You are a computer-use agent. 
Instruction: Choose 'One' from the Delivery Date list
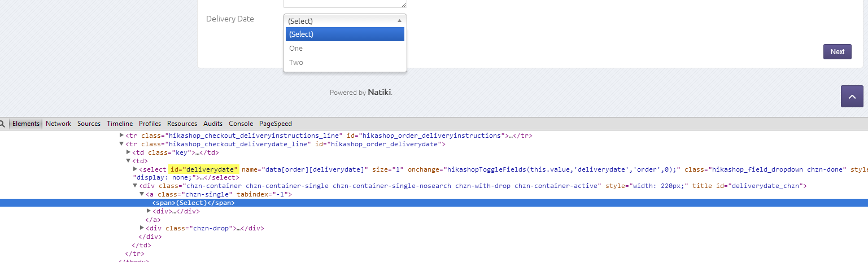coord(296,49)
